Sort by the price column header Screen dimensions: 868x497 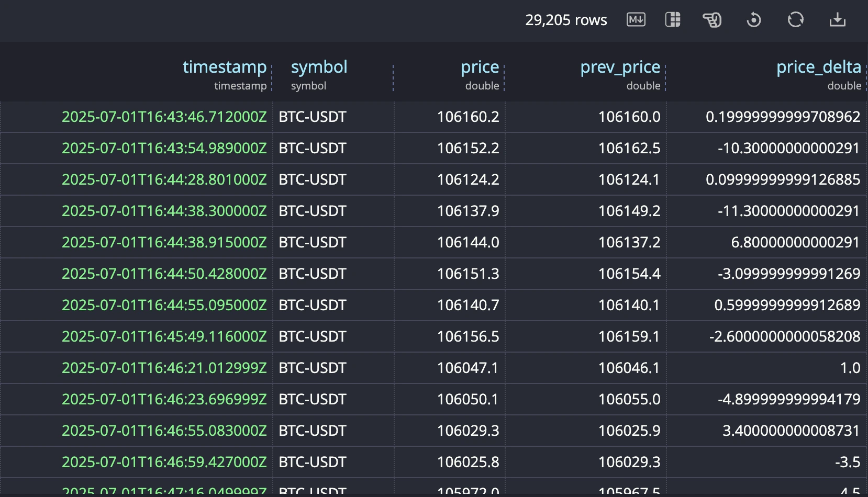coord(479,67)
